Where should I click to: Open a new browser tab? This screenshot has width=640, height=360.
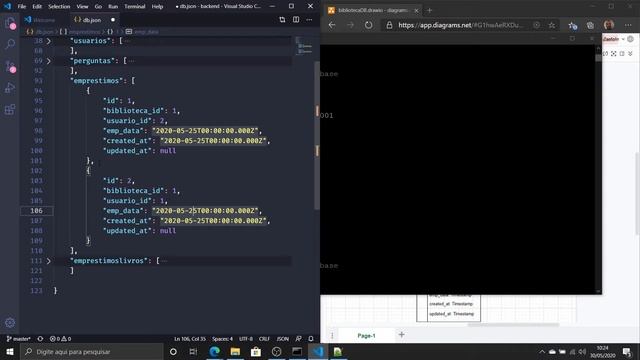pyautogui.click(x=429, y=10)
